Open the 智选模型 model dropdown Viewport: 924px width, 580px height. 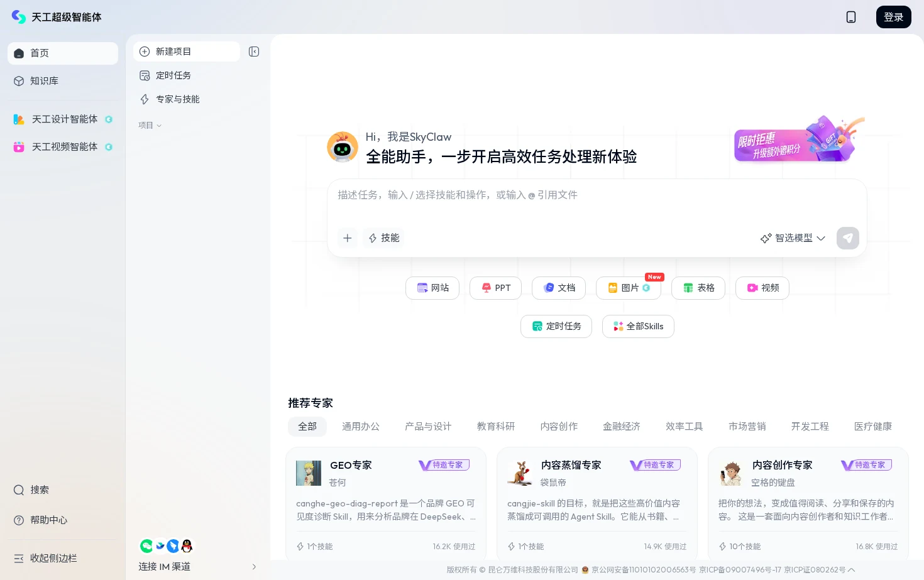tap(793, 238)
